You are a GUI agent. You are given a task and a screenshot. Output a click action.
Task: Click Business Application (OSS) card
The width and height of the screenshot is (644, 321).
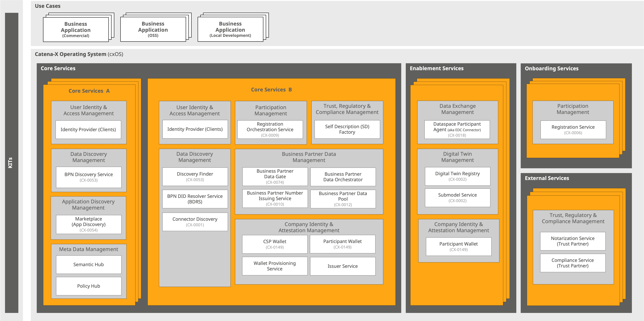click(153, 29)
